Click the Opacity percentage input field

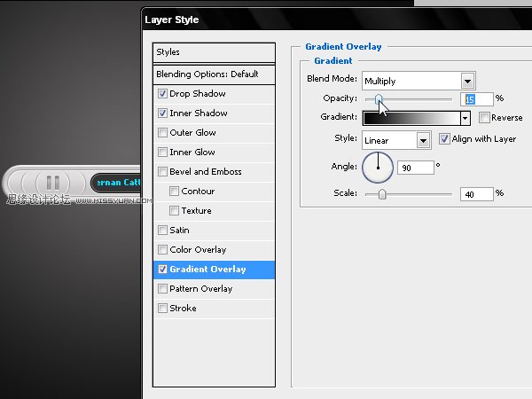coord(477,99)
